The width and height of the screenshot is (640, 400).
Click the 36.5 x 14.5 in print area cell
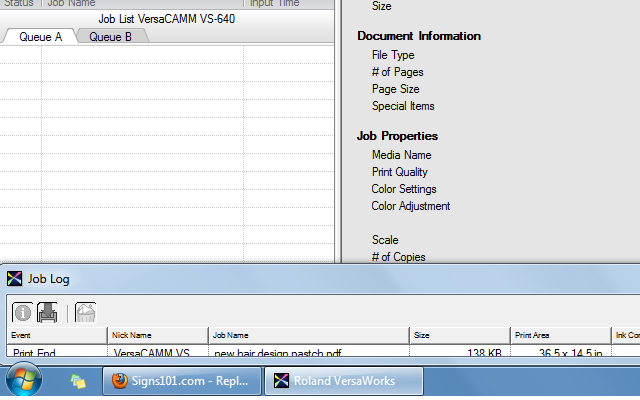click(571, 353)
